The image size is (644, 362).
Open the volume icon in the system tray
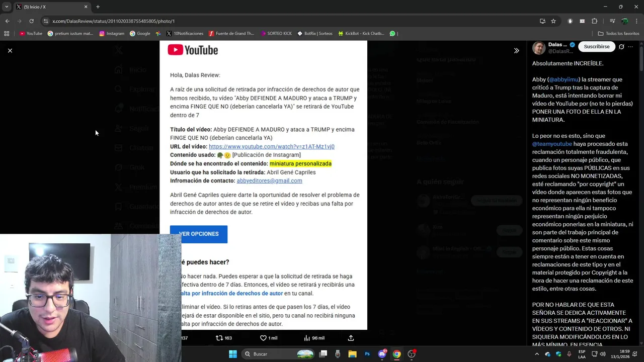[603, 354]
